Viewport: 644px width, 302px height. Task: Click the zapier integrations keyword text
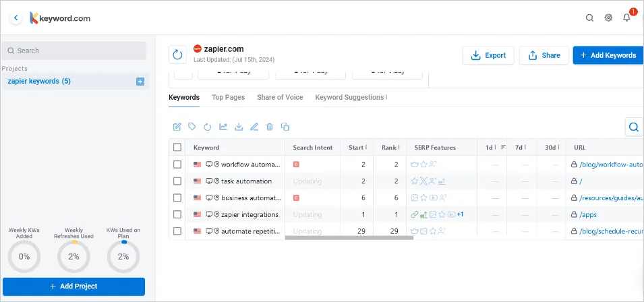click(250, 214)
